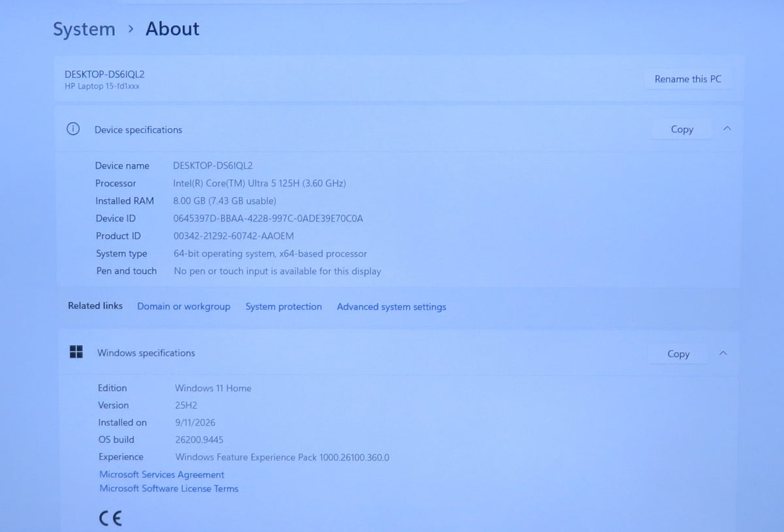The width and height of the screenshot is (784, 532).
Task: Collapse the Device specifications section chevron
Action: [727, 129]
